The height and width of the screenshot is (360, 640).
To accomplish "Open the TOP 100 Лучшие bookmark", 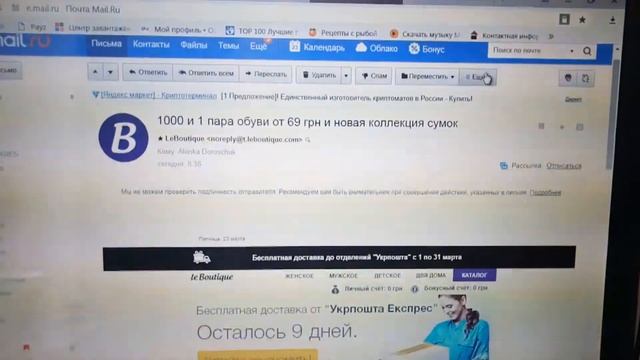I will (x=261, y=31).
